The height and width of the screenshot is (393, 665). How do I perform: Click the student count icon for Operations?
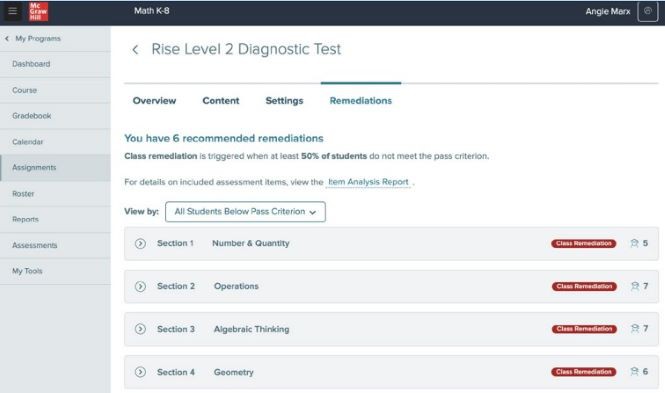634,286
